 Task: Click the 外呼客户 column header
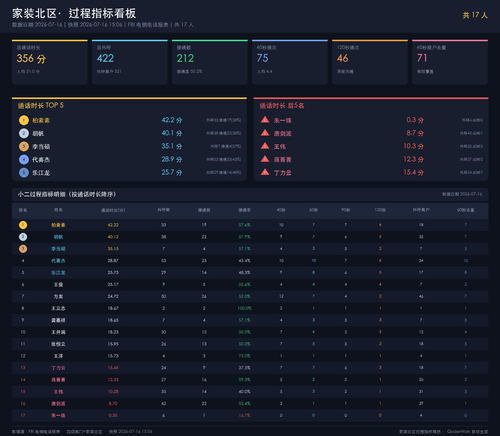(421, 210)
